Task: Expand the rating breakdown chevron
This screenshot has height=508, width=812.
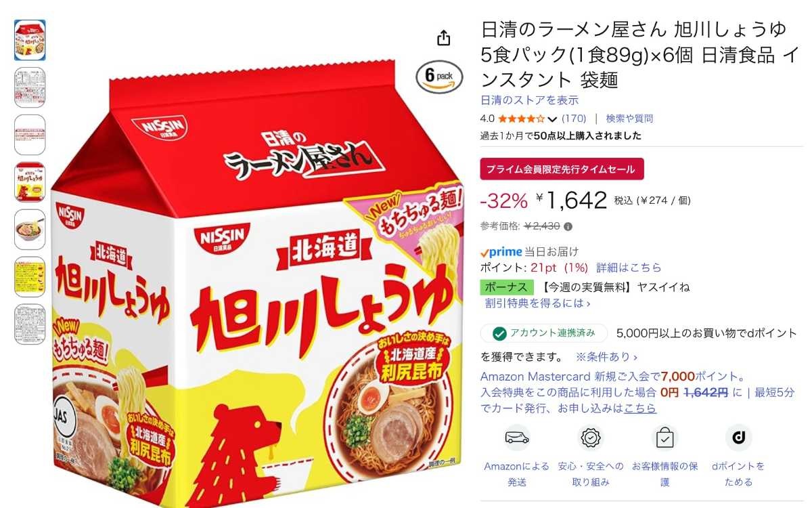Action: pyautogui.click(x=552, y=119)
